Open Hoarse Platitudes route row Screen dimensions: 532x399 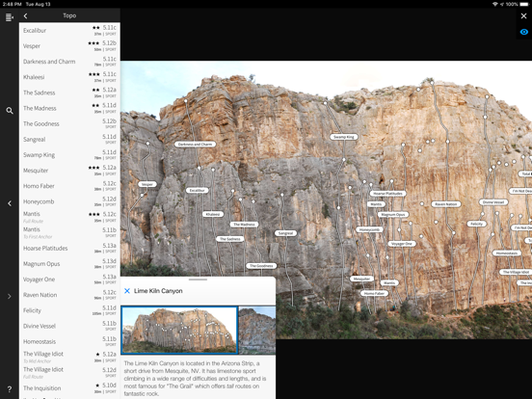pos(69,249)
